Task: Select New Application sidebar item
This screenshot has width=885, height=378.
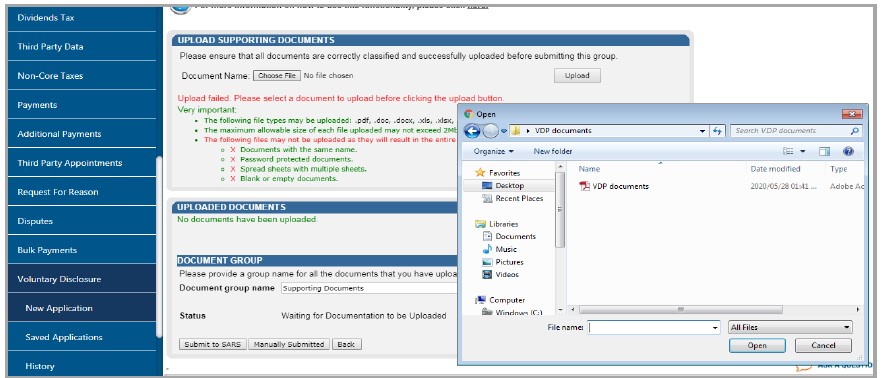Action: coord(81,308)
